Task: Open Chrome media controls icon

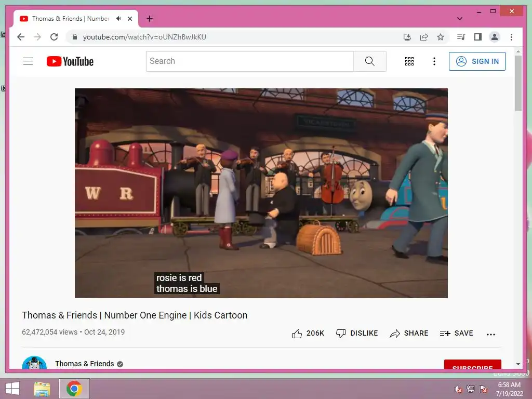Action: point(461,37)
